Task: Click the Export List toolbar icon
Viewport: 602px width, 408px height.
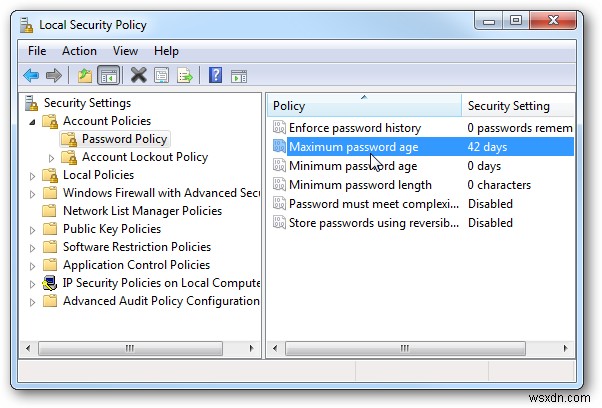Action: 184,75
